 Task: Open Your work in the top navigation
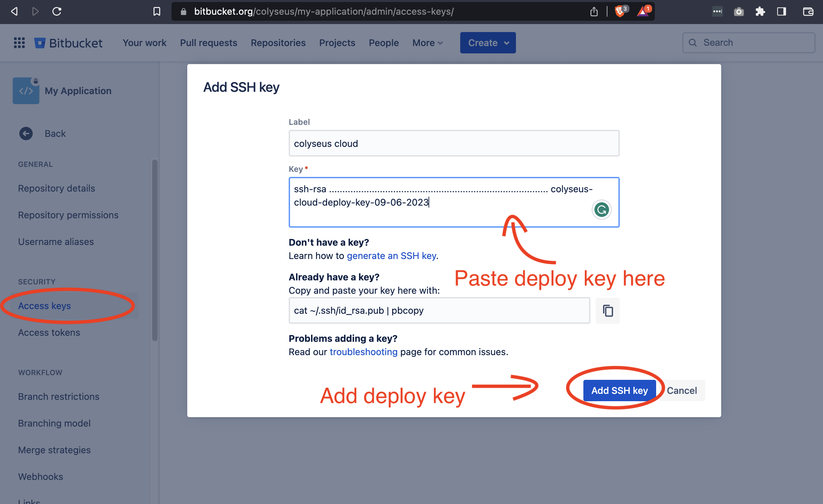pyautogui.click(x=144, y=43)
